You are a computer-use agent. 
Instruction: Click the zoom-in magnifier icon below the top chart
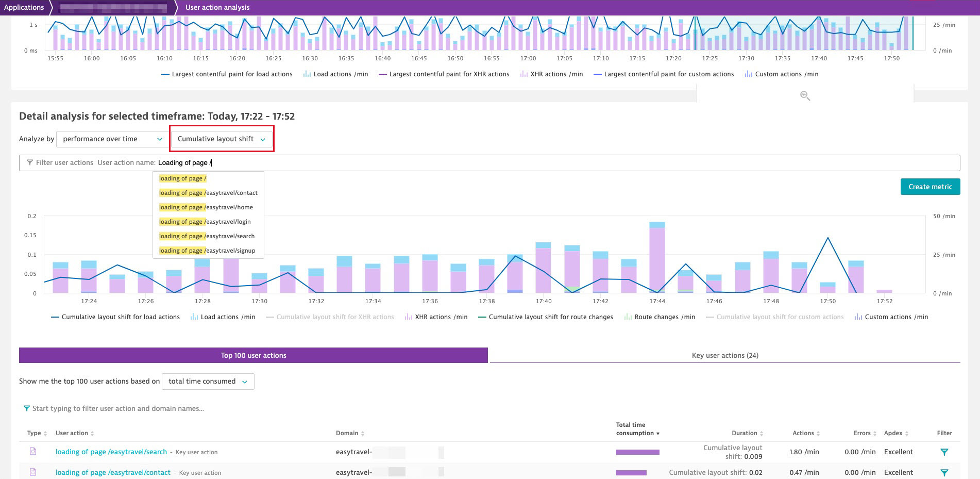pyautogui.click(x=805, y=96)
